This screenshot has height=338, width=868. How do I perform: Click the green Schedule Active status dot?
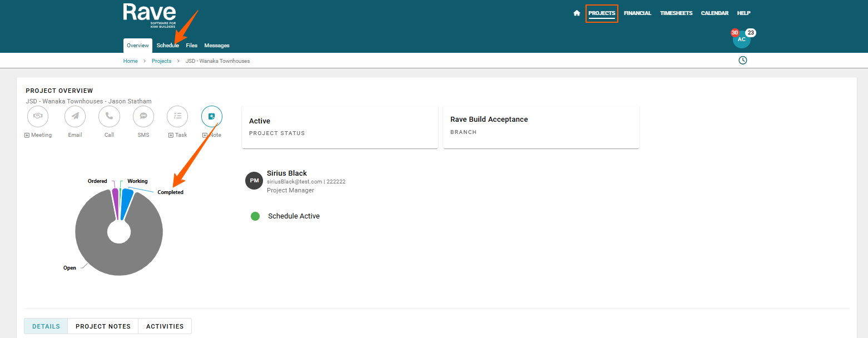click(x=255, y=216)
